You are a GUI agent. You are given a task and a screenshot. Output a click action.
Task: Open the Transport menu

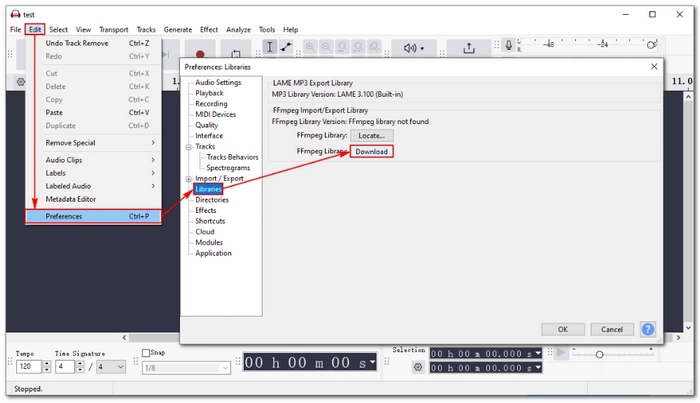[113, 29]
